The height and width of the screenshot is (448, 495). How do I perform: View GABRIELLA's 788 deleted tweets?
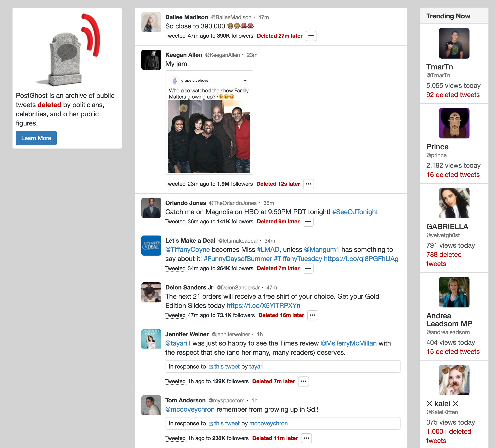pos(444,259)
